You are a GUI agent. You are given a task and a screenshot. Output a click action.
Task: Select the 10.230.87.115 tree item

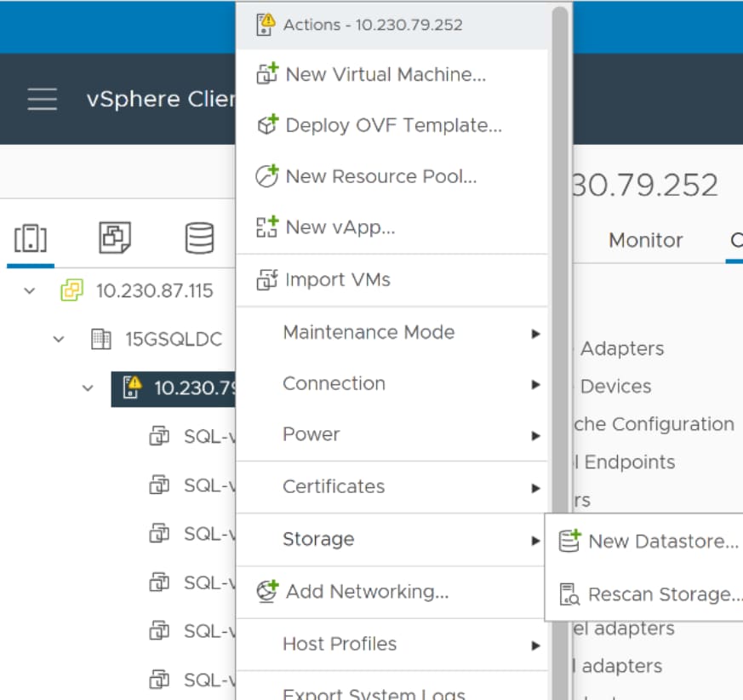coord(155,290)
